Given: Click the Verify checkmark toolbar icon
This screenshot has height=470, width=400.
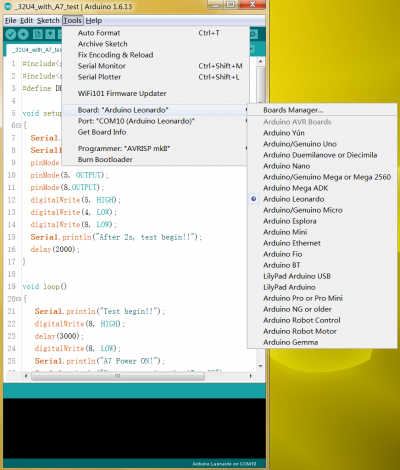Looking at the screenshot, I should (11, 34).
